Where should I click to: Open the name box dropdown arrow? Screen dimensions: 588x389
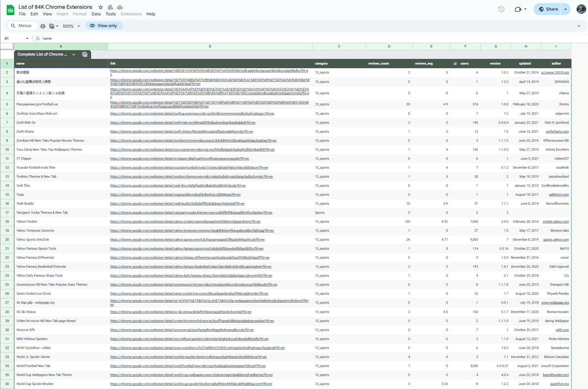[x=28, y=38]
